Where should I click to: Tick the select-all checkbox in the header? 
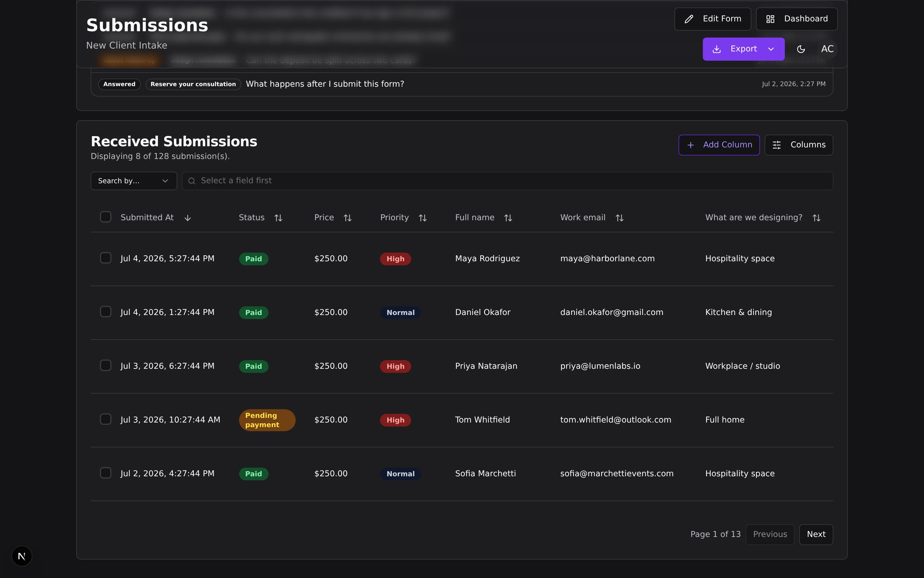tap(106, 217)
